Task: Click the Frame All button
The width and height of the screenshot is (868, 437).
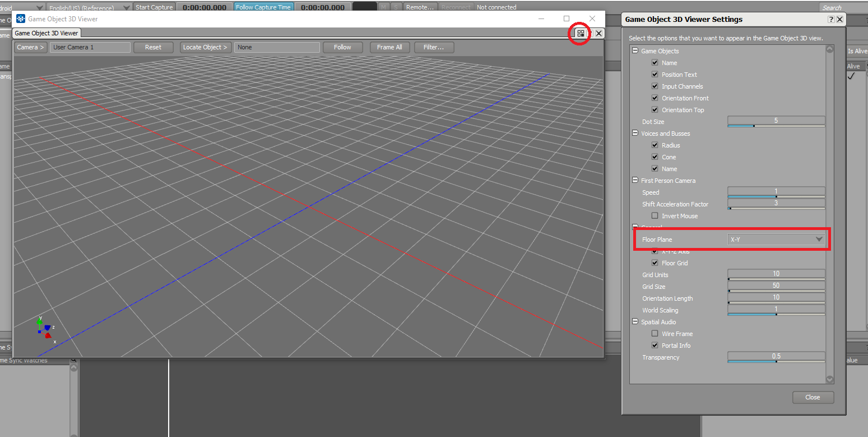Action: coord(389,48)
